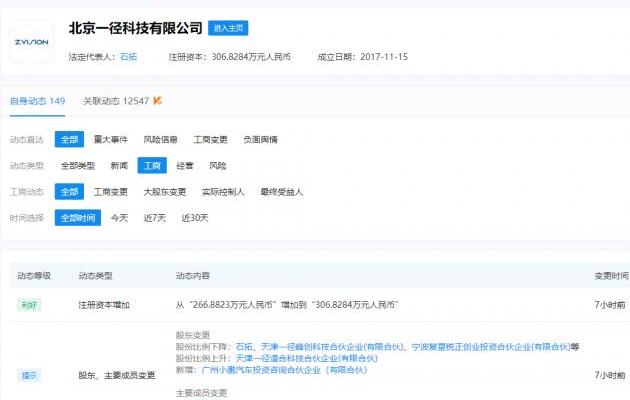This screenshot has height=400, width=630.
Task: Select 全部时间 time filter
Action: pyautogui.click(x=78, y=218)
